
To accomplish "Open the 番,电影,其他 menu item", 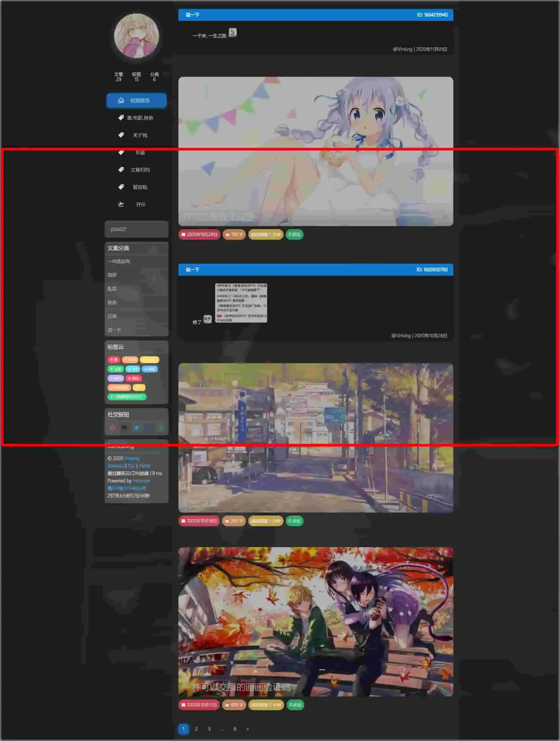I will click(x=140, y=118).
